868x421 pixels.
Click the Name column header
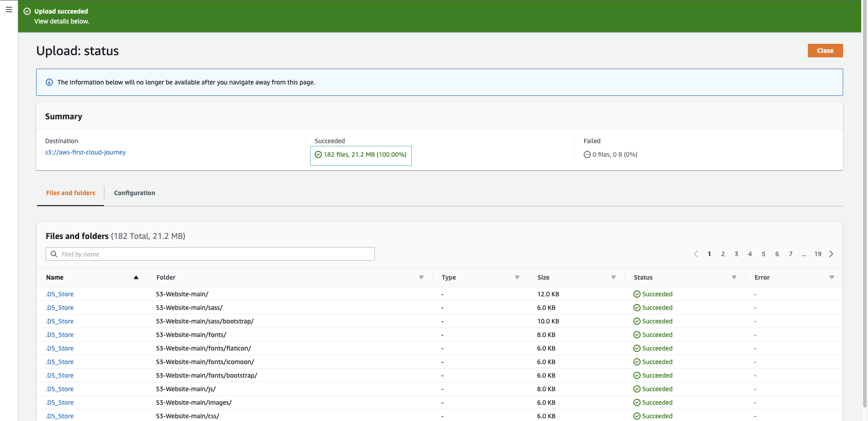tap(55, 277)
